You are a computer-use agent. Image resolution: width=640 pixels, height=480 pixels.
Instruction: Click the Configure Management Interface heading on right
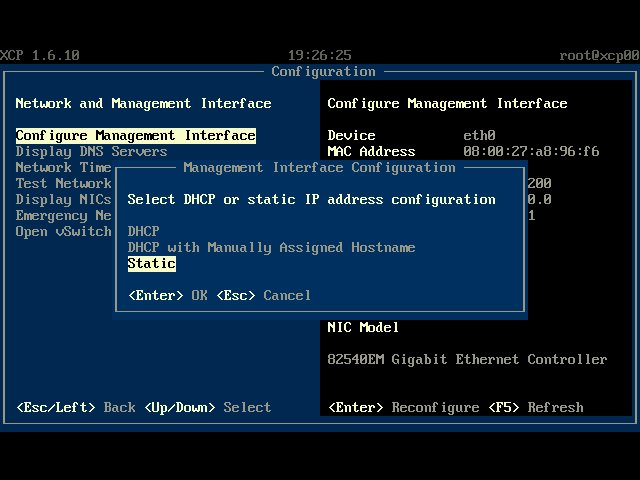(x=447, y=103)
